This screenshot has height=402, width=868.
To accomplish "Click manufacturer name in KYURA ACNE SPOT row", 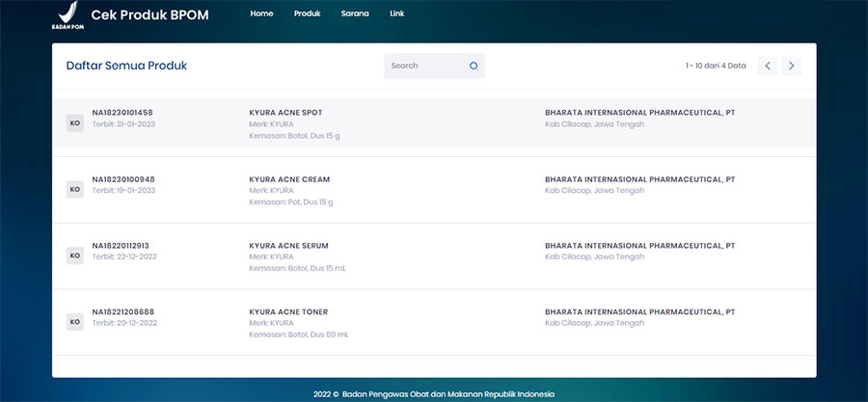I will click(x=640, y=113).
